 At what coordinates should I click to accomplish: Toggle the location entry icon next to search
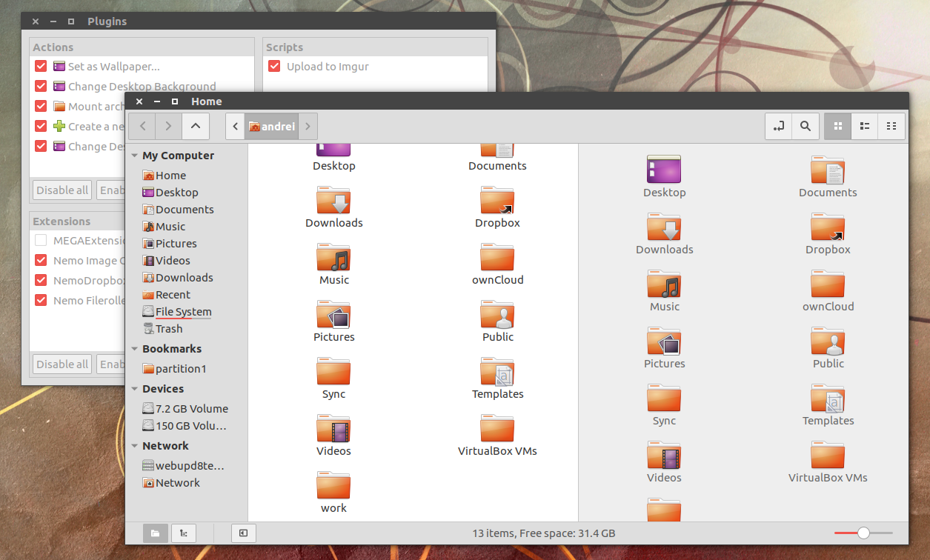click(778, 126)
